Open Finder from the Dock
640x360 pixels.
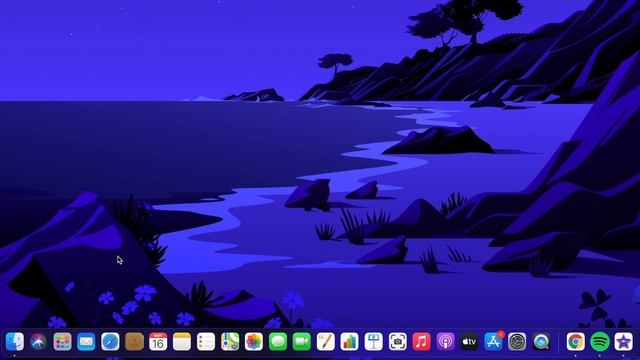[x=15, y=342]
